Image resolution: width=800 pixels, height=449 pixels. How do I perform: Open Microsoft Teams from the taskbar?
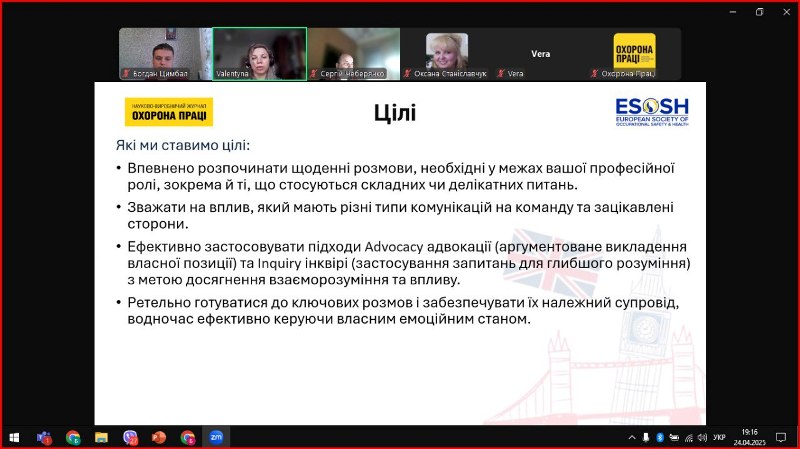coord(44,437)
